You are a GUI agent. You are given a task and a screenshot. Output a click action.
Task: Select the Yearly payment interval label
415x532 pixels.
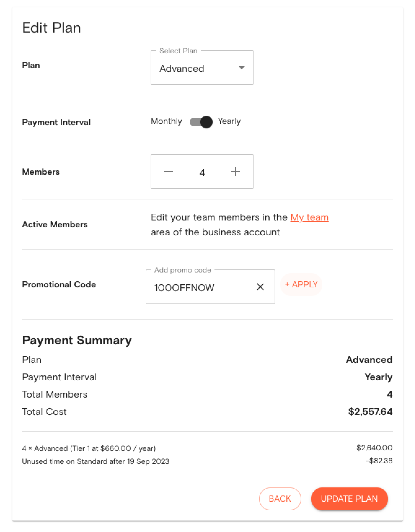click(229, 121)
